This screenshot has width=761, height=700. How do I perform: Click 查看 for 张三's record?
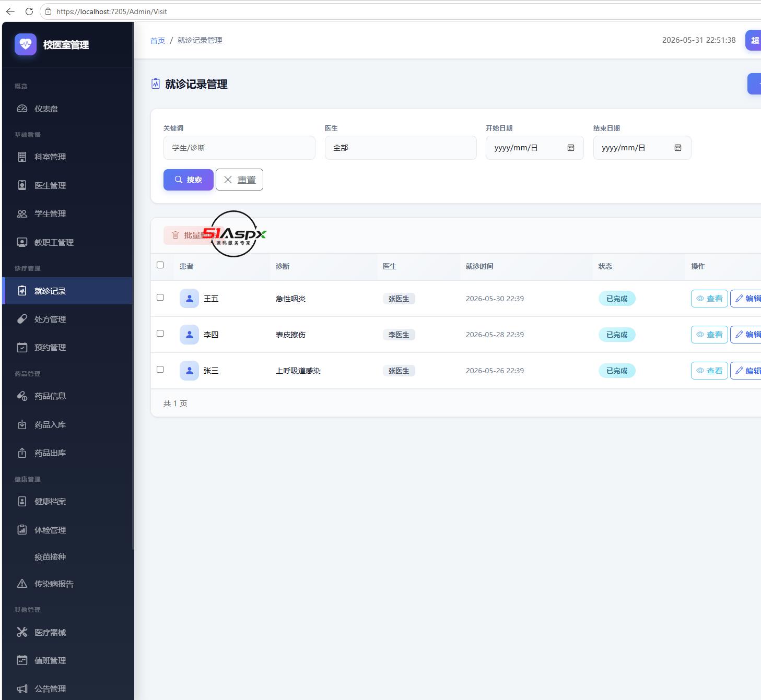click(709, 371)
